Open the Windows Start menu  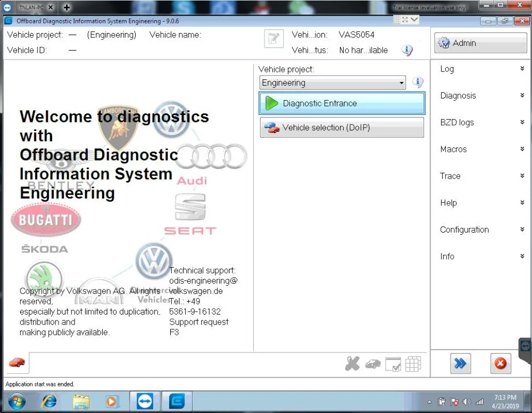tap(16, 401)
